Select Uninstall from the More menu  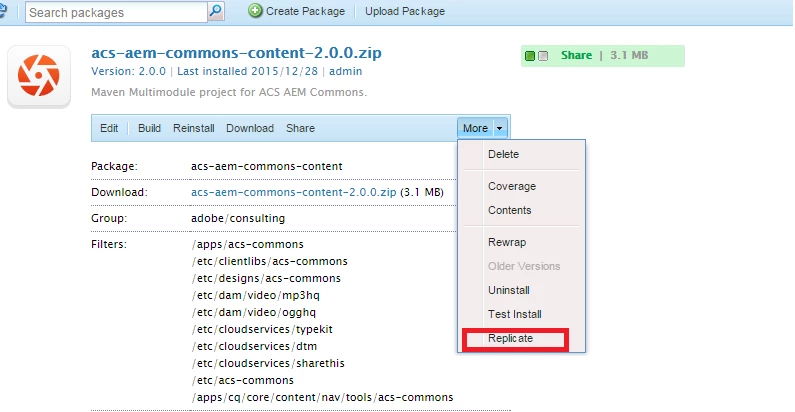click(x=509, y=290)
